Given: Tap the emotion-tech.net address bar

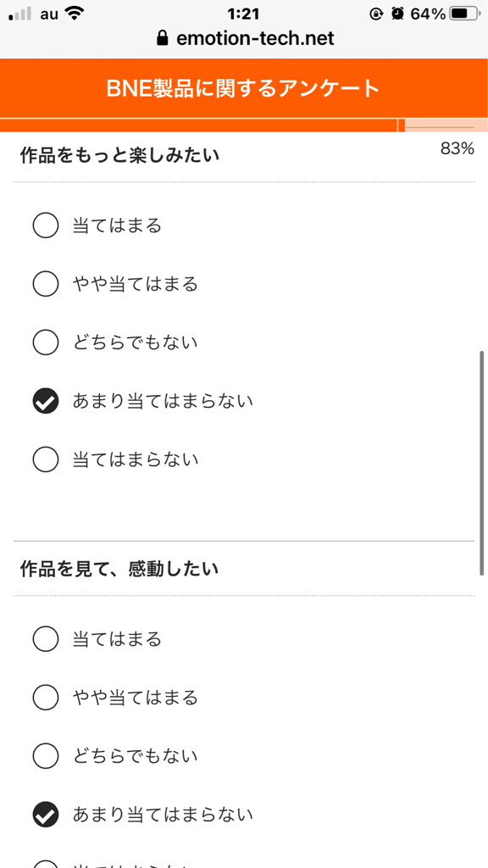Looking at the screenshot, I should click(x=246, y=38).
